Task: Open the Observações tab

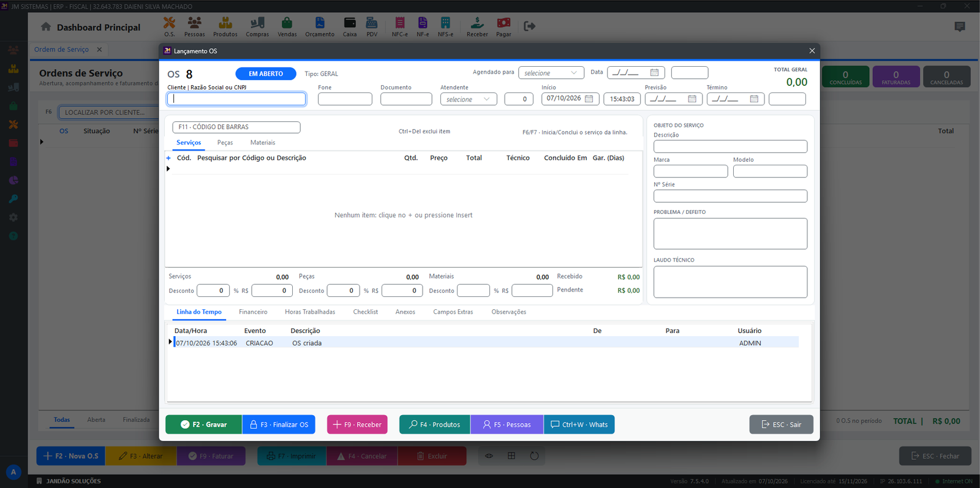Action: 509,312
